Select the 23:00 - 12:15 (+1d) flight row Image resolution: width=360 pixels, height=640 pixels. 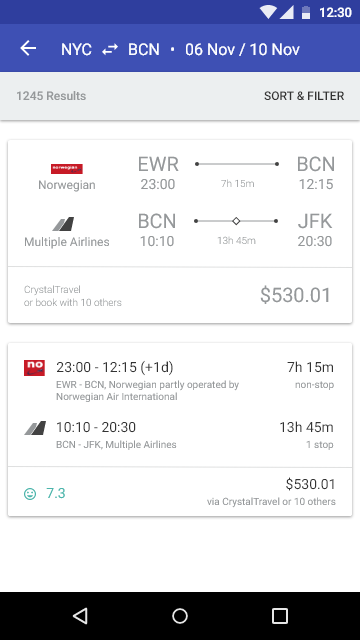point(180,378)
